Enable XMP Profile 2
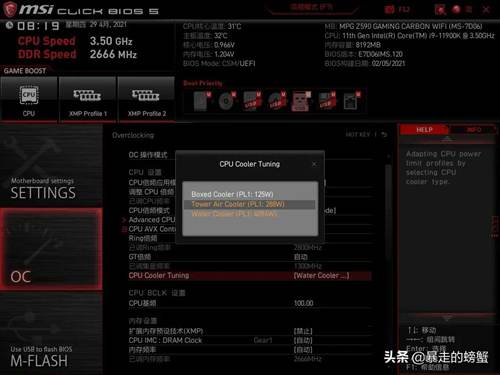Viewport: 500px width, 375px height. (146, 99)
